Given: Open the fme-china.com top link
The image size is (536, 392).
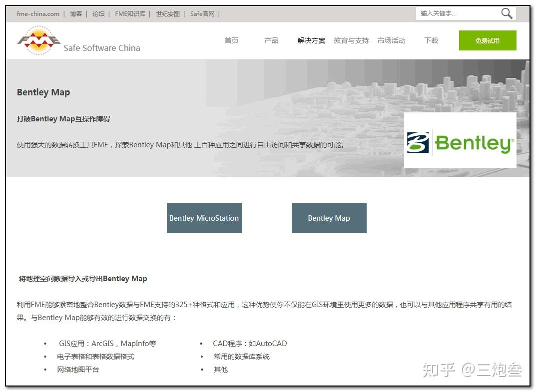Looking at the screenshot, I should click(38, 13).
